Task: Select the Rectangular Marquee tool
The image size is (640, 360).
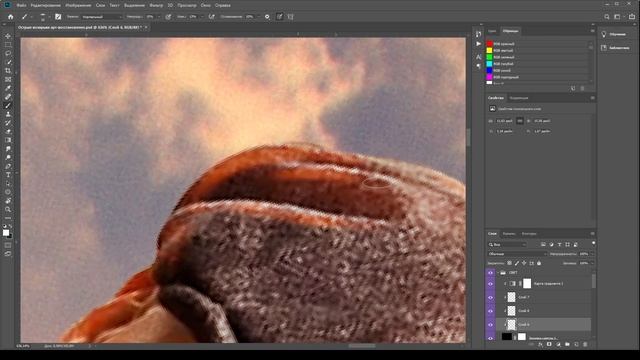Action: (x=8, y=44)
